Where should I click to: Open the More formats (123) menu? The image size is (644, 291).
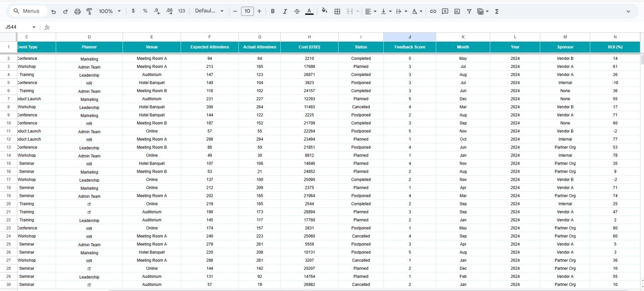click(181, 11)
